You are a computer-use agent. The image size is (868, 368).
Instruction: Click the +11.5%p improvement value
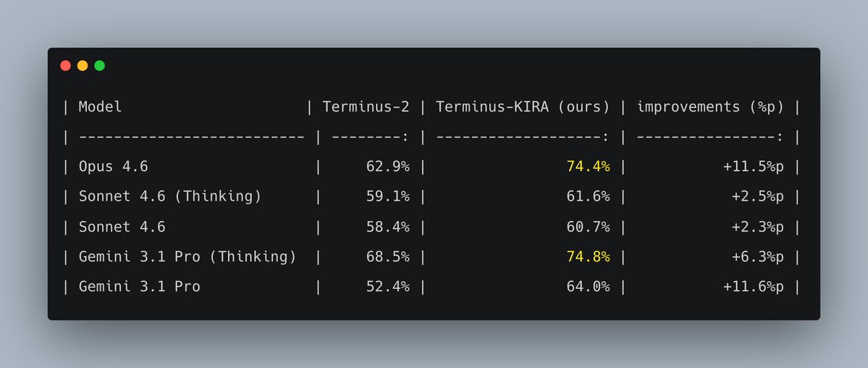(x=753, y=167)
